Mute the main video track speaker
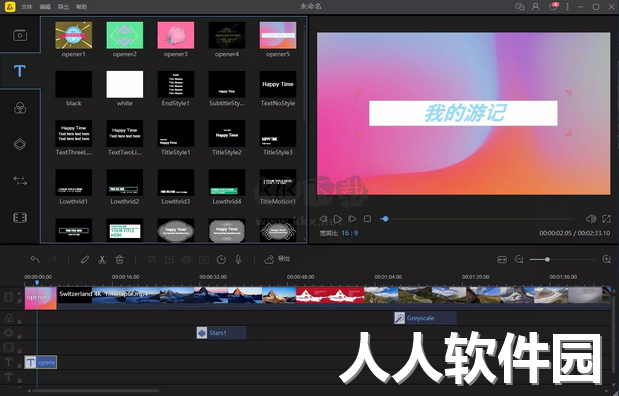The height and width of the screenshot is (396, 619). pyautogui.click(x=19, y=294)
